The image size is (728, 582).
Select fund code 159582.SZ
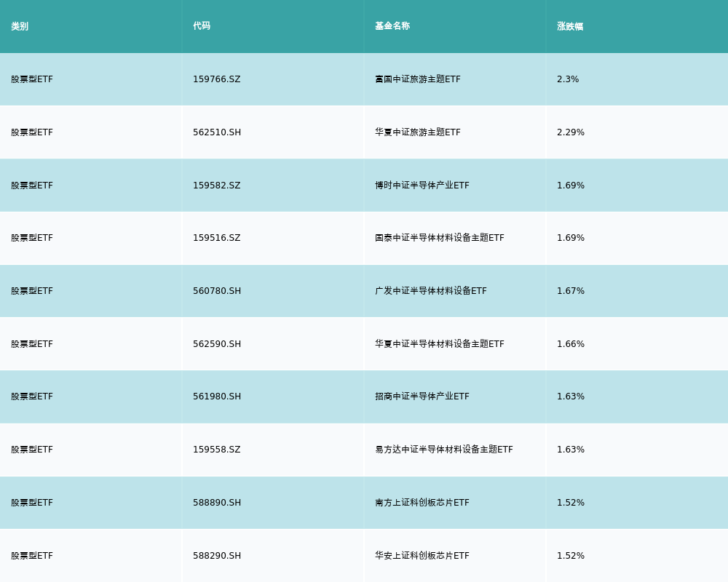click(x=217, y=186)
